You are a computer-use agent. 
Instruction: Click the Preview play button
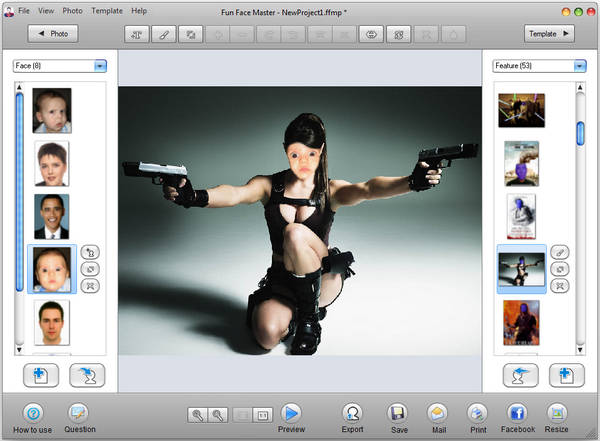290,412
